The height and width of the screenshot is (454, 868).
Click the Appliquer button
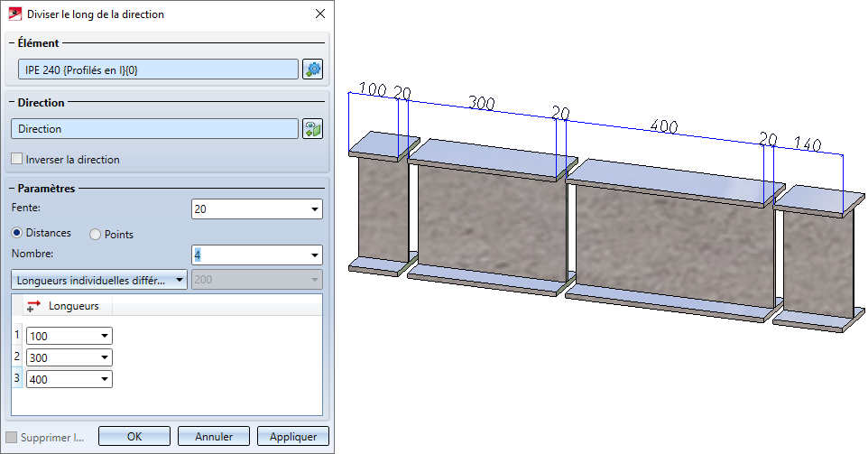[293, 436]
